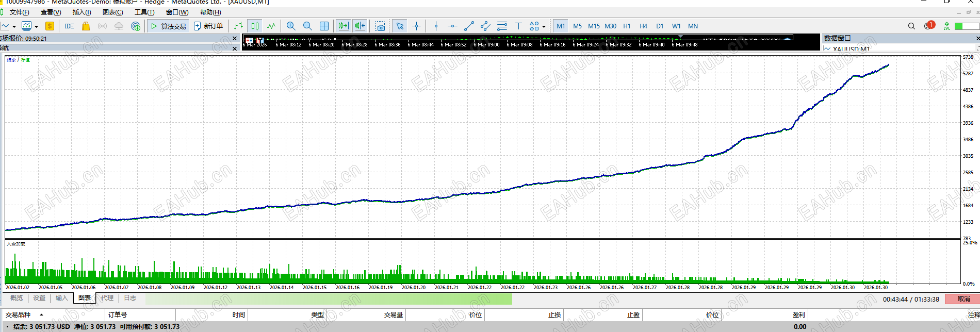
Task: Open the VPS cloud icon
Action: point(119,26)
